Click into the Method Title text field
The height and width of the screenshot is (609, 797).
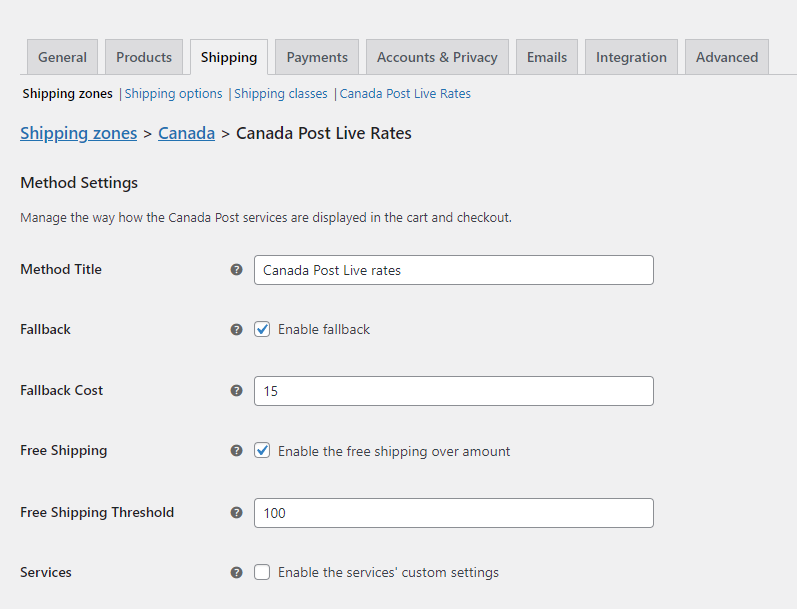[454, 270]
